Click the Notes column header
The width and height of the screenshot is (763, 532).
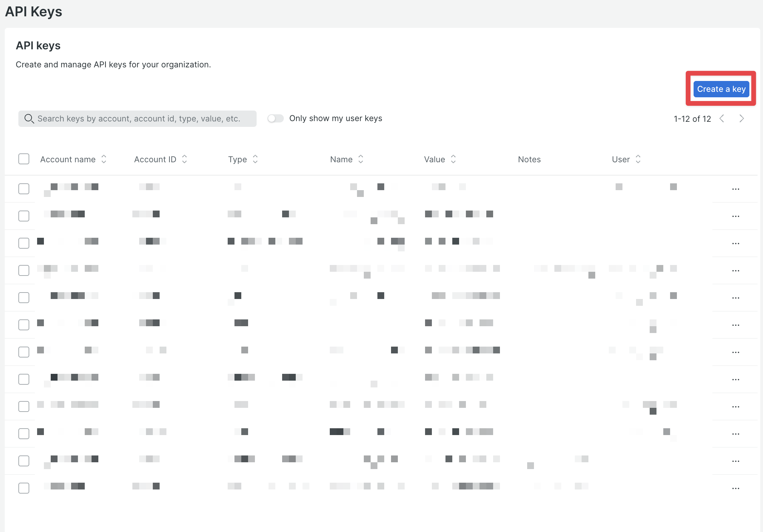(x=529, y=159)
